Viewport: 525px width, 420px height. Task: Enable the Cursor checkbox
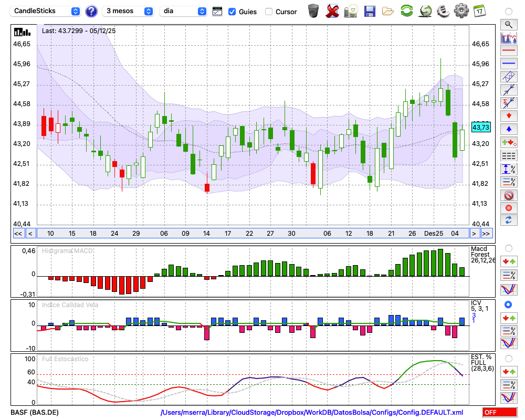(x=269, y=12)
